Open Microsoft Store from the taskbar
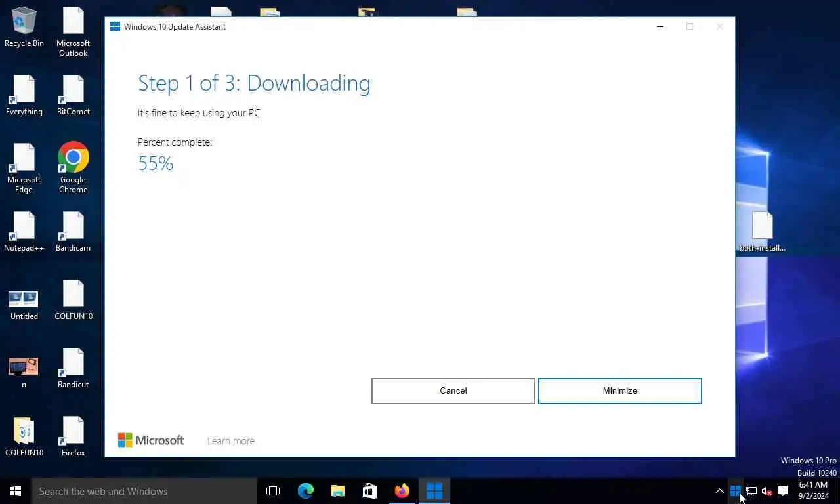This screenshot has width=840, height=504. 369,491
